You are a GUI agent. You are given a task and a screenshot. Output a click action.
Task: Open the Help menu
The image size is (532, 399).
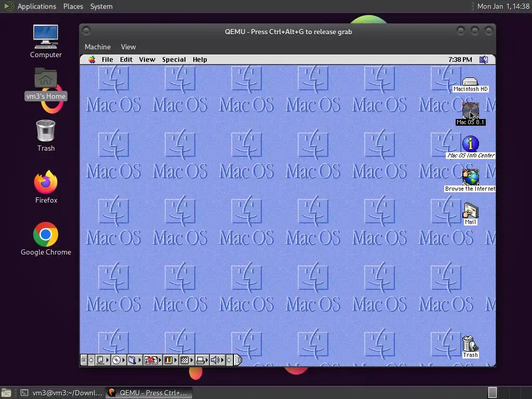pos(200,60)
